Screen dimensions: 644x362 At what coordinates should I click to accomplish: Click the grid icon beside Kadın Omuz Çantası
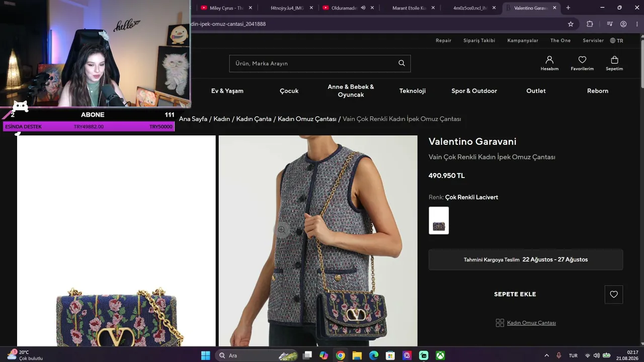[500, 323]
